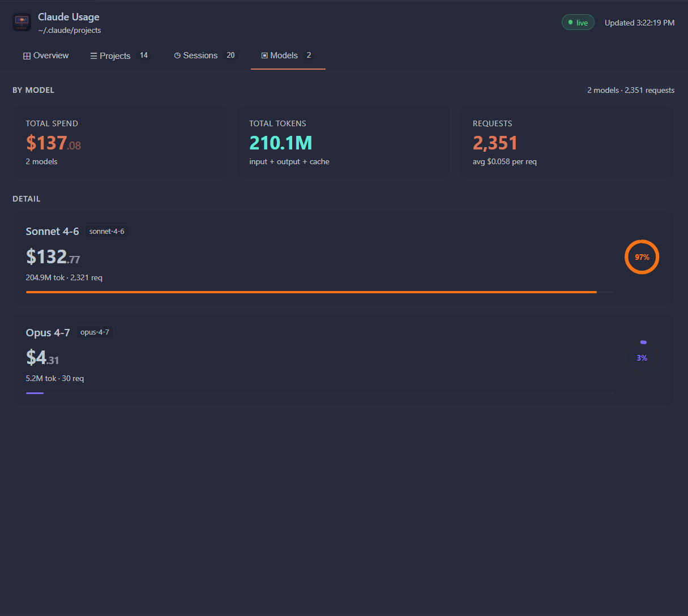Screen dimensions: 688x616
Task: Click the 2 models caption under Total Spend
Action: pos(41,162)
